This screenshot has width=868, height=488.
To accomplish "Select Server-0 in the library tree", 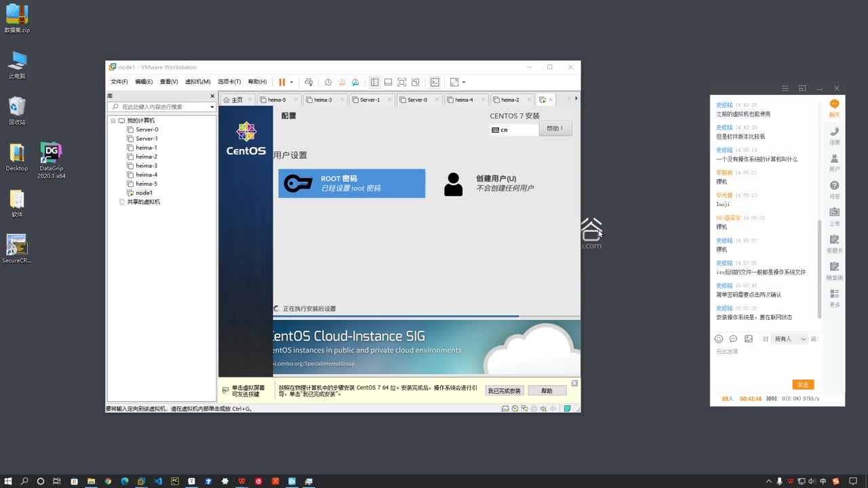I will [x=146, y=129].
